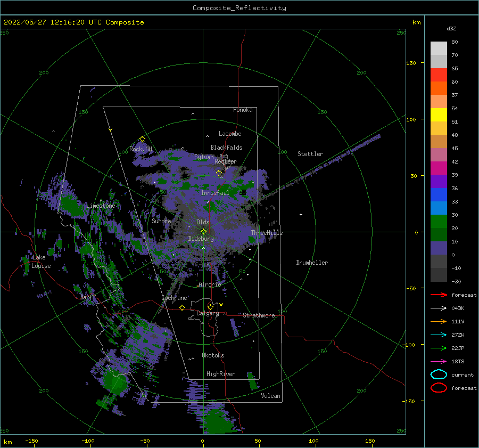This screenshot has height=448, width=479.
Task: Click the bright green 20–30 dBZ swatch
Action: click(439, 221)
